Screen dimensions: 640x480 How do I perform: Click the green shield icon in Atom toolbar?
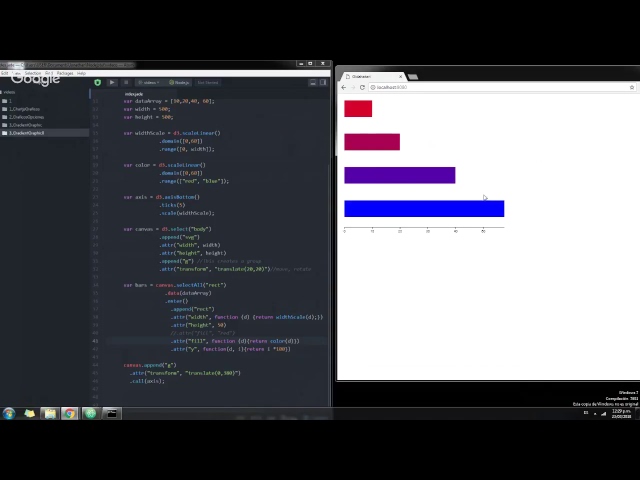tap(98, 82)
